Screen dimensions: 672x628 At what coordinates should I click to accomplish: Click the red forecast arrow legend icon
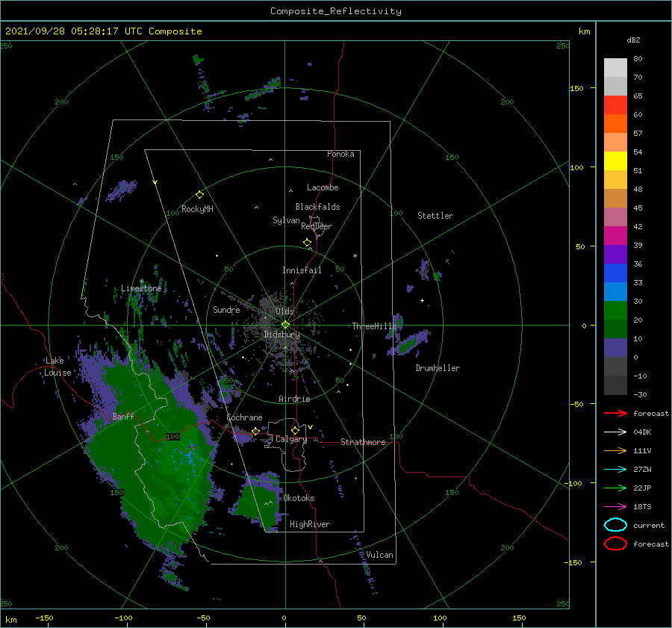[615, 413]
